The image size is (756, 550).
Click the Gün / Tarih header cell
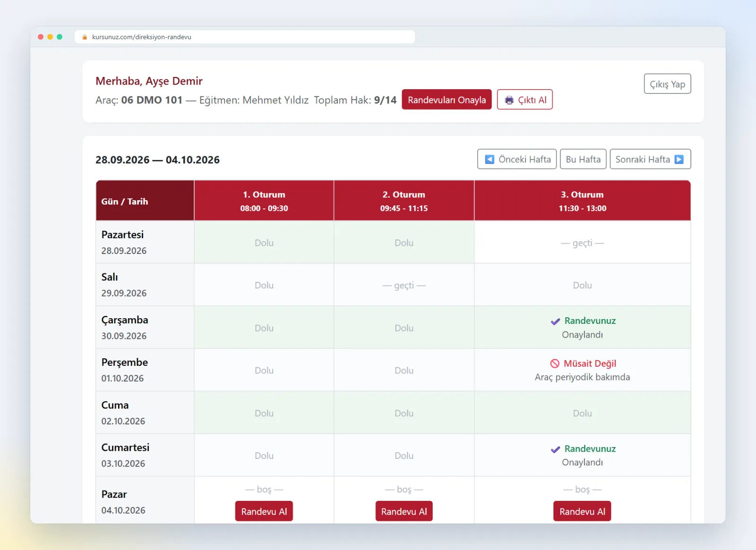point(145,201)
